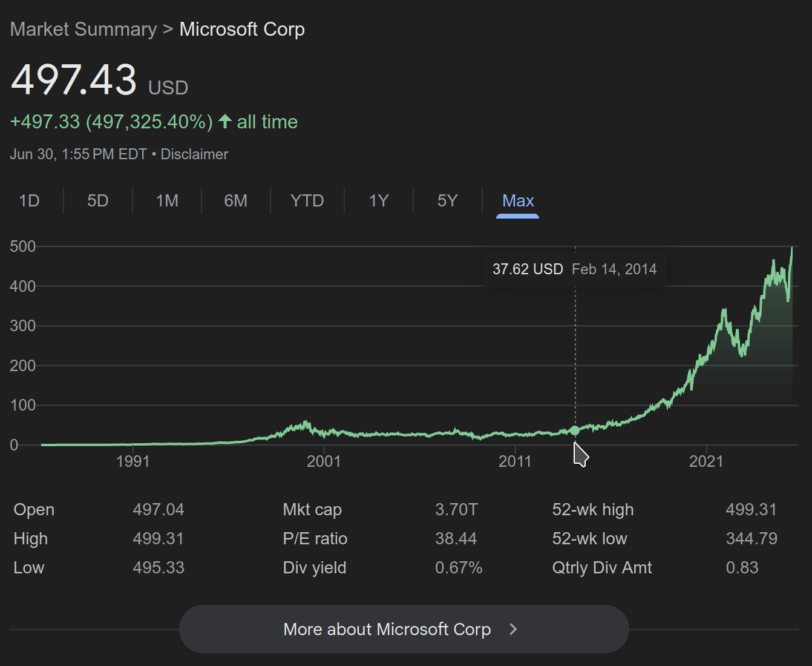Screen dimensions: 812x666
Task: Click the Div yield label
Action: [315, 568]
